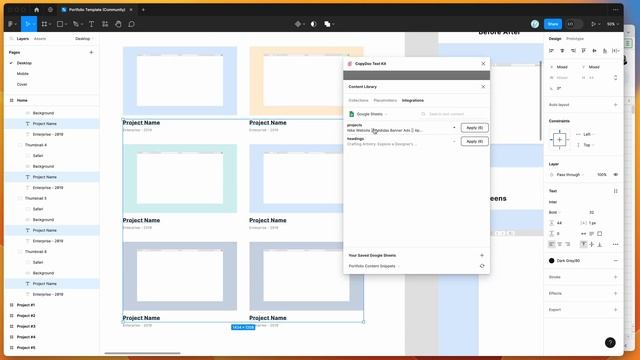The width and height of the screenshot is (640, 360).
Task: Open projects column dropdown arrow
Action: click(x=454, y=128)
